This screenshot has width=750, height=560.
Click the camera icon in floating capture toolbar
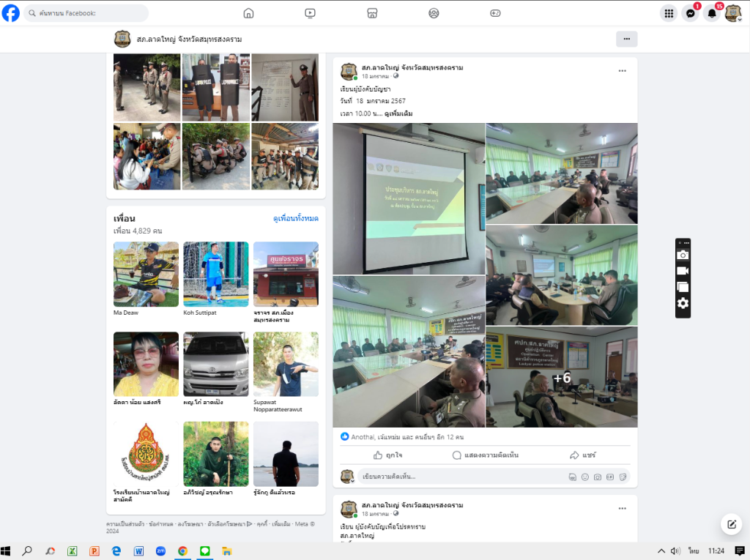click(x=683, y=255)
